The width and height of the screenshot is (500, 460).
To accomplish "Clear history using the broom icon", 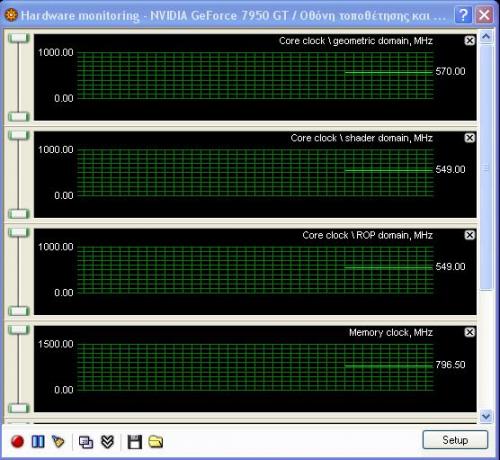I will [x=58, y=442].
